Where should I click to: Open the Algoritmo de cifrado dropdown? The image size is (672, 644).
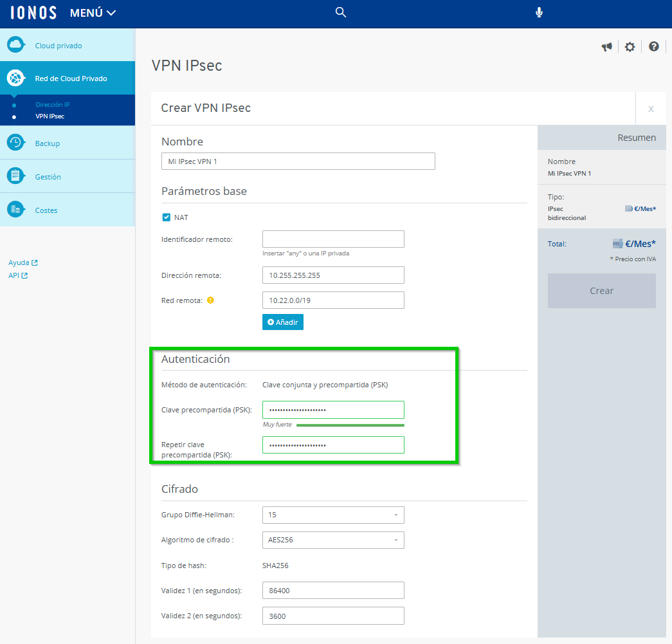pyautogui.click(x=396, y=540)
